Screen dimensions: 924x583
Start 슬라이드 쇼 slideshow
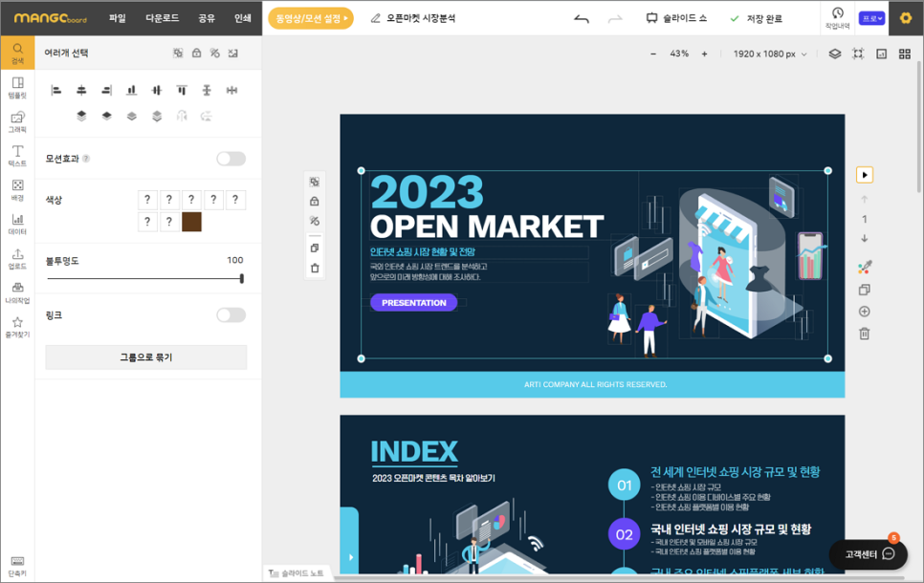[x=676, y=18]
